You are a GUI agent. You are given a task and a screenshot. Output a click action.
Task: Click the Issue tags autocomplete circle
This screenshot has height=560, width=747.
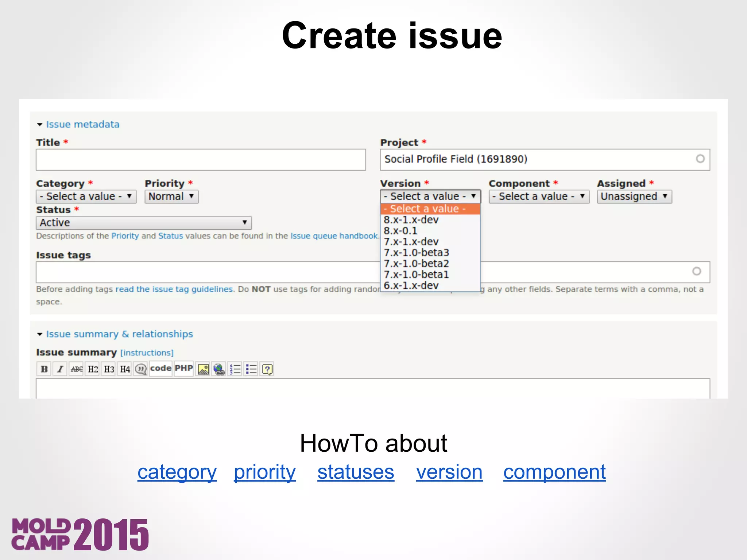[696, 271]
